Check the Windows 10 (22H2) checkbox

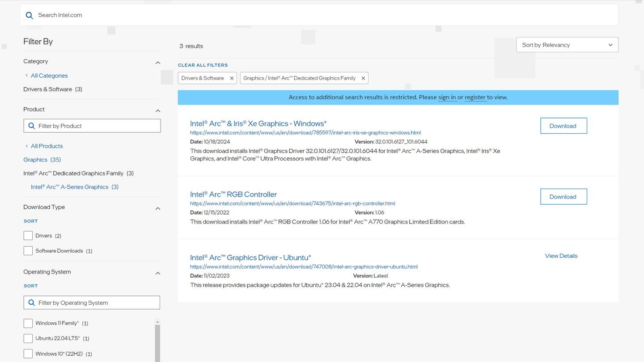click(28, 354)
